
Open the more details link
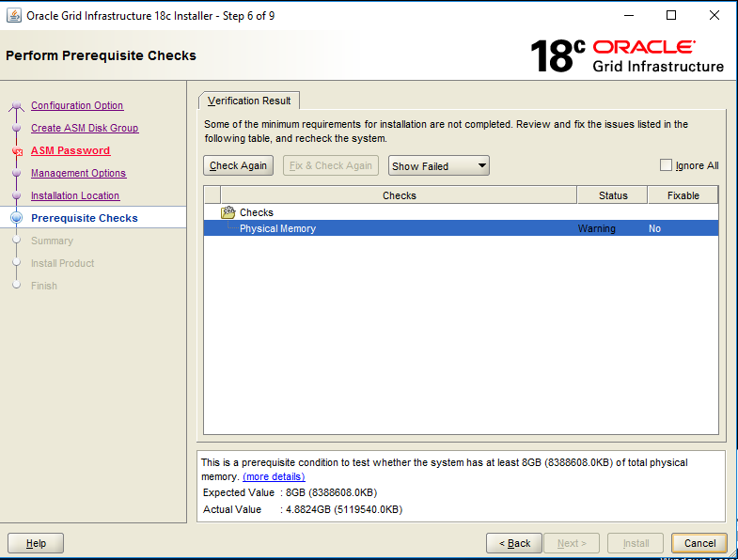[274, 476]
